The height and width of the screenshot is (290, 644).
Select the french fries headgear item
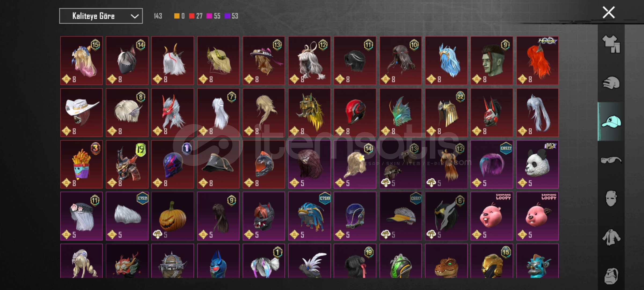pos(81,164)
